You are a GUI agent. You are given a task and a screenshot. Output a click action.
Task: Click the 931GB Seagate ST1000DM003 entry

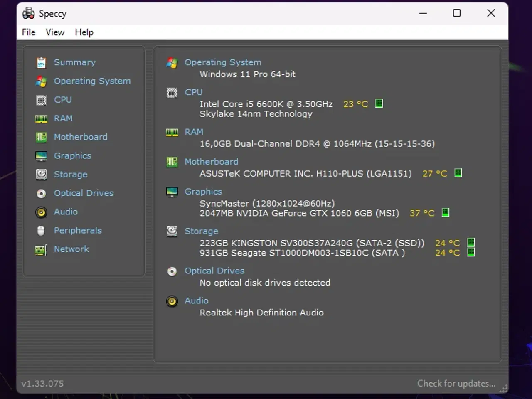(302, 253)
